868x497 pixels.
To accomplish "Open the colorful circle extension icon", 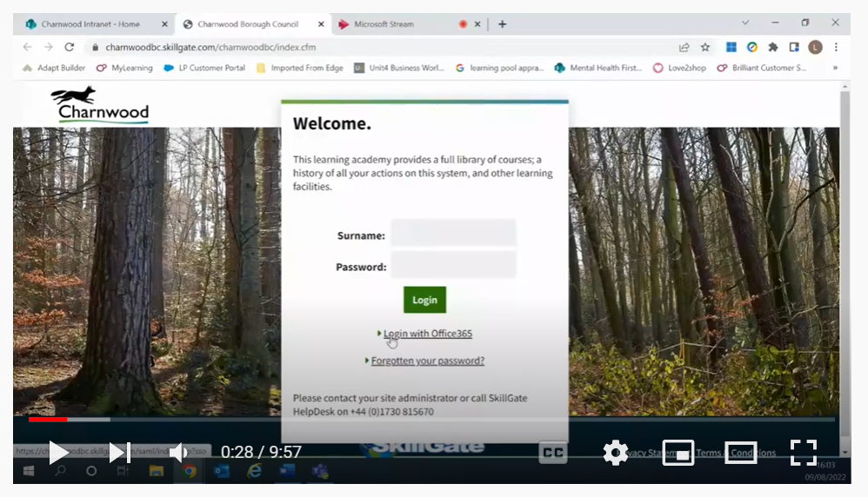I will 751,47.
